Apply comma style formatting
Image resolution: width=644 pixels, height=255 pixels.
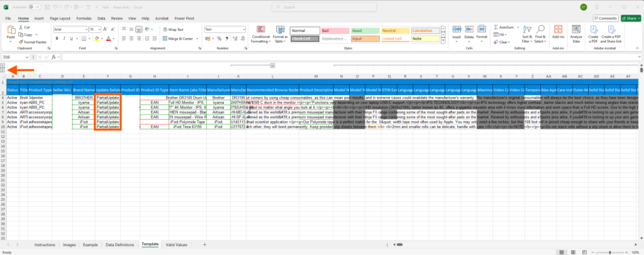[x=226, y=38]
